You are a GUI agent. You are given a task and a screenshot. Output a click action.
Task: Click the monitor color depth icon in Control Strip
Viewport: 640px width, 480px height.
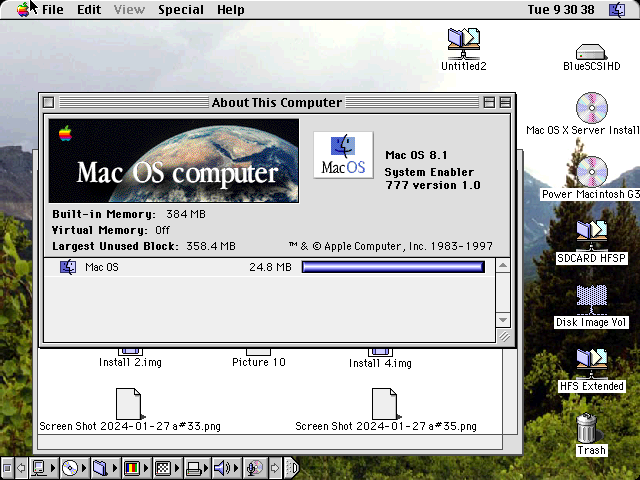click(132, 468)
